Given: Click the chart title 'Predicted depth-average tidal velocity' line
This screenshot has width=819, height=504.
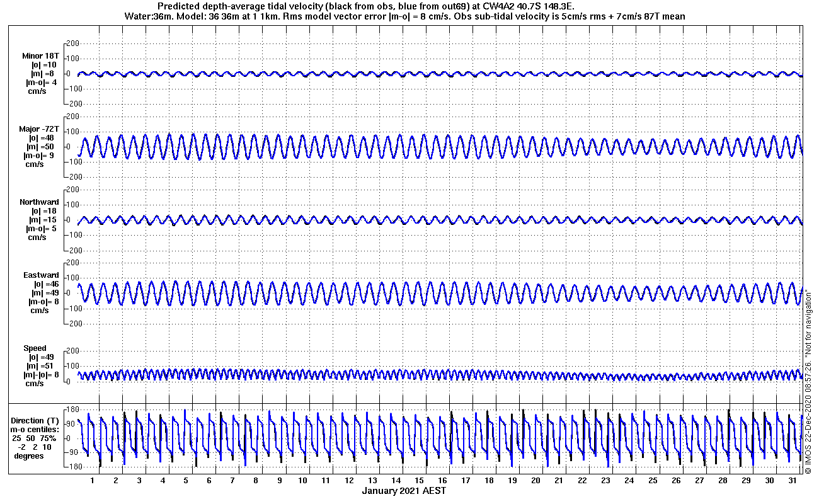Looking at the screenshot, I should pos(366,6).
